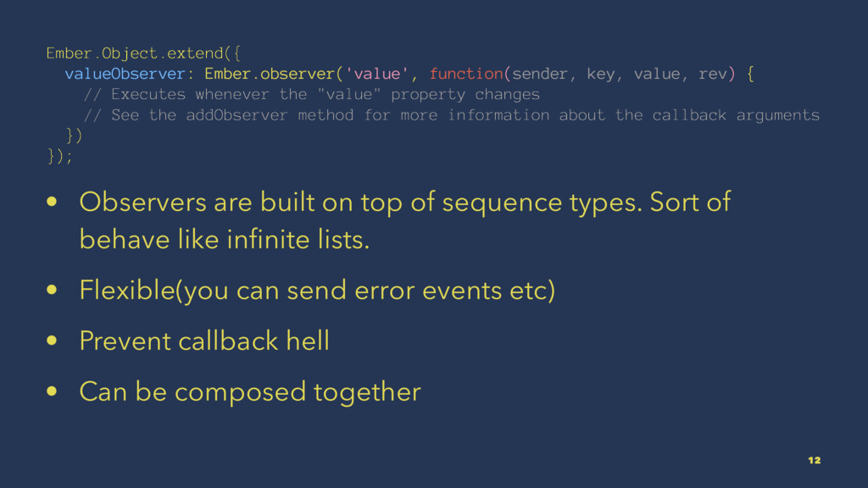
Task: Click the 'function' keyword in code
Action: [466, 75]
